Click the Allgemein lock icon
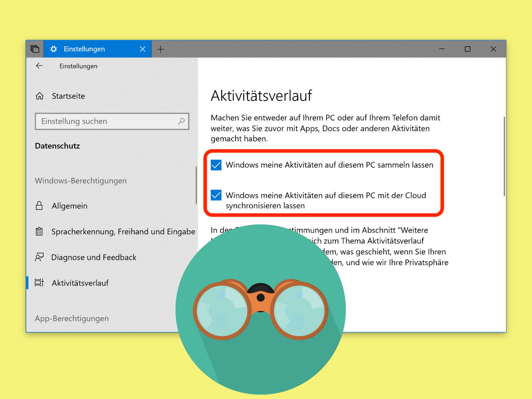Viewport: 532px width, 399px height. point(39,206)
